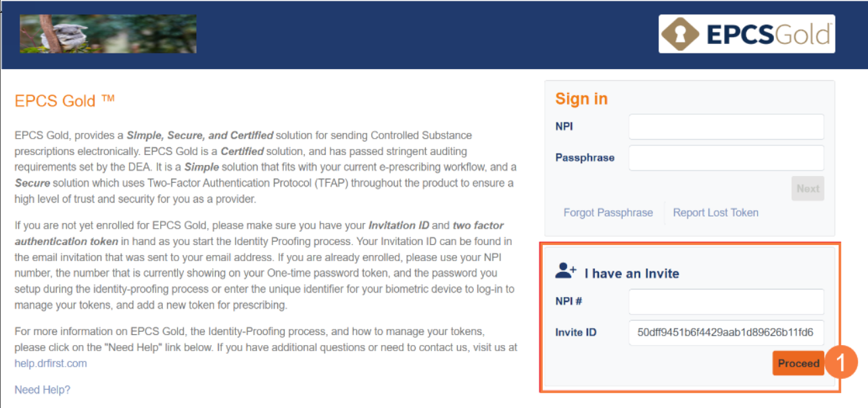Open the Need Help? link
This screenshot has height=408, width=868.
43,390
